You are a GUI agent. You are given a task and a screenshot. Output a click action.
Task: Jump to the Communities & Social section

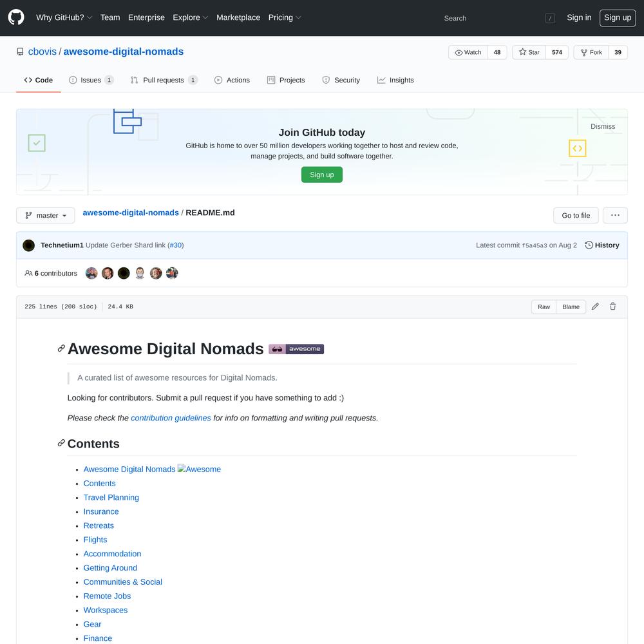123,582
